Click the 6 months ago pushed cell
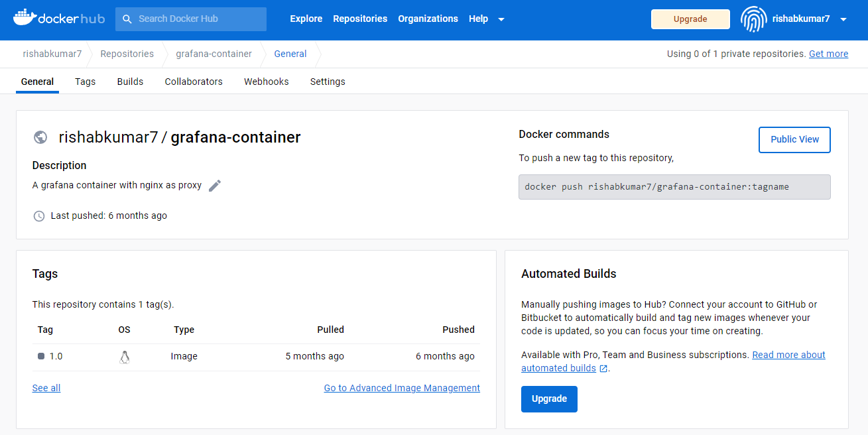Image resolution: width=868 pixels, height=435 pixels. (445, 356)
